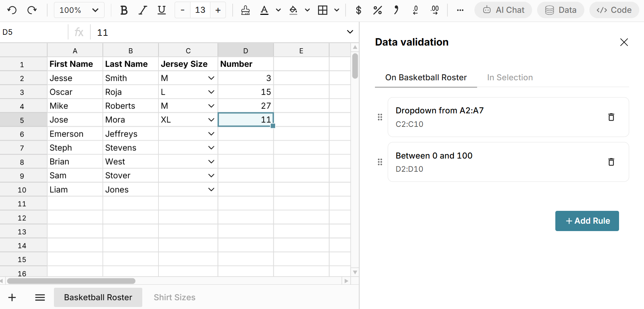The image size is (644, 309).
Task: Switch to the In Selection tab
Action: click(x=509, y=77)
